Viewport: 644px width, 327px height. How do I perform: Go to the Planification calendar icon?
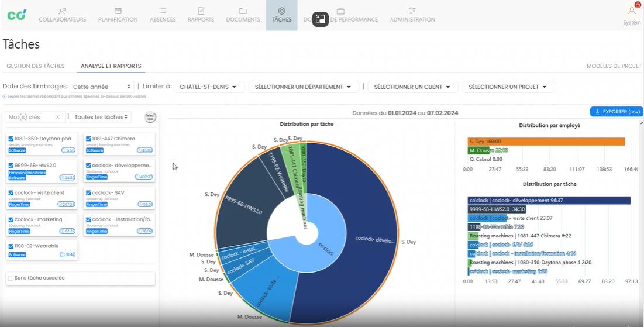[x=118, y=11]
